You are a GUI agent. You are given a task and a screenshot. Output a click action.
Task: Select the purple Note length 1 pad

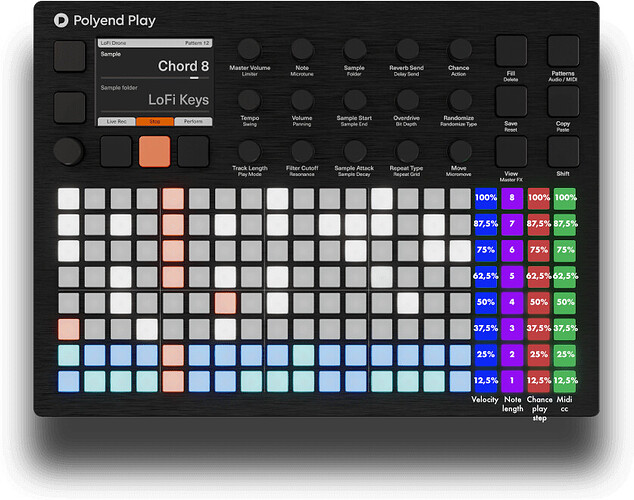click(x=512, y=381)
